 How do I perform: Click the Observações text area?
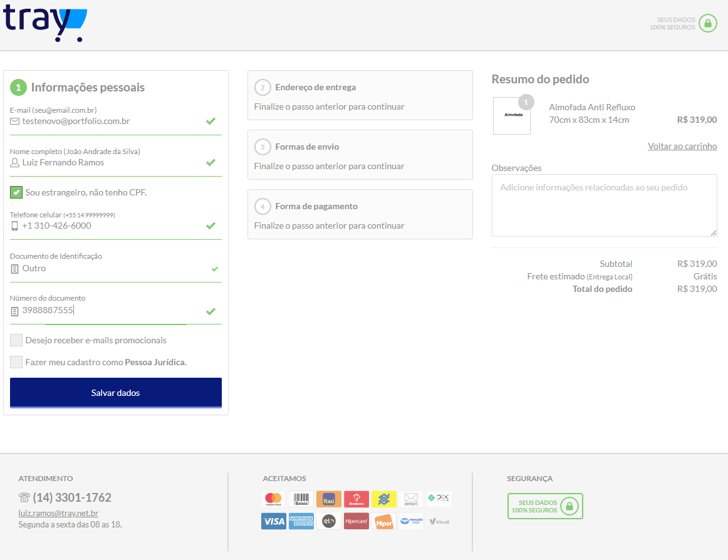coord(604,205)
